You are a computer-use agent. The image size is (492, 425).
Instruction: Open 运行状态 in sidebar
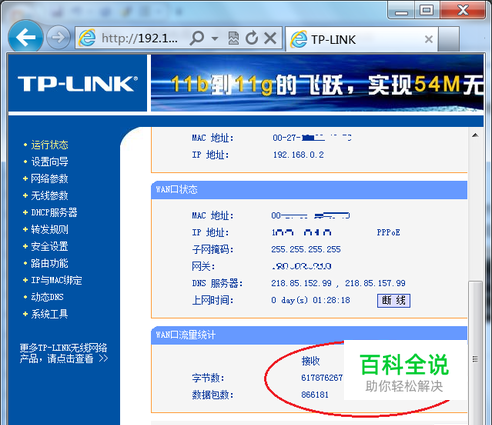(49, 145)
